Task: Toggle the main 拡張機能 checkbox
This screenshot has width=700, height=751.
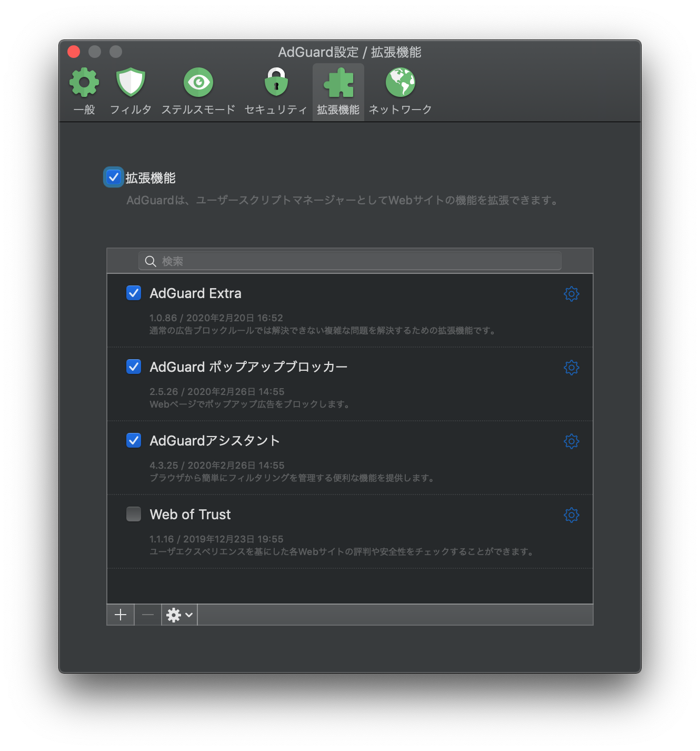Action: click(x=114, y=177)
